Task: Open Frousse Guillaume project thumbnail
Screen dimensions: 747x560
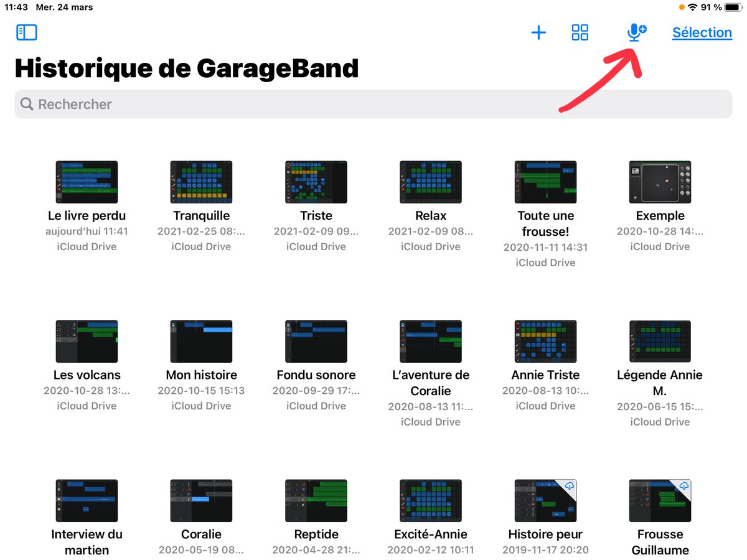Action: click(660, 500)
